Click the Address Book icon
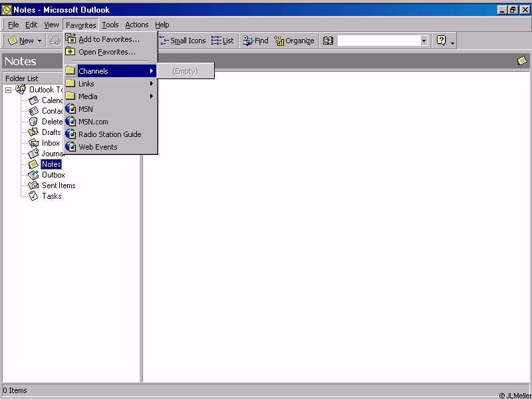The image size is (532, 399). (x=328, y=41)
